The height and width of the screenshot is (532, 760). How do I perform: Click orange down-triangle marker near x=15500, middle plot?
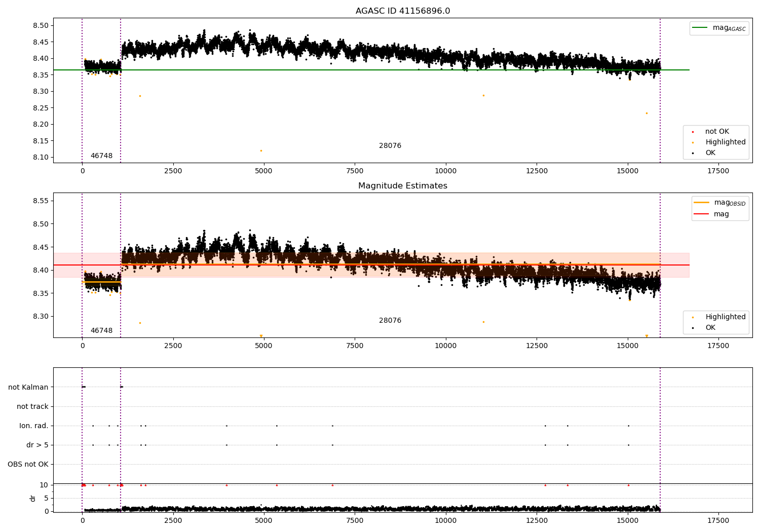[647, 336]
